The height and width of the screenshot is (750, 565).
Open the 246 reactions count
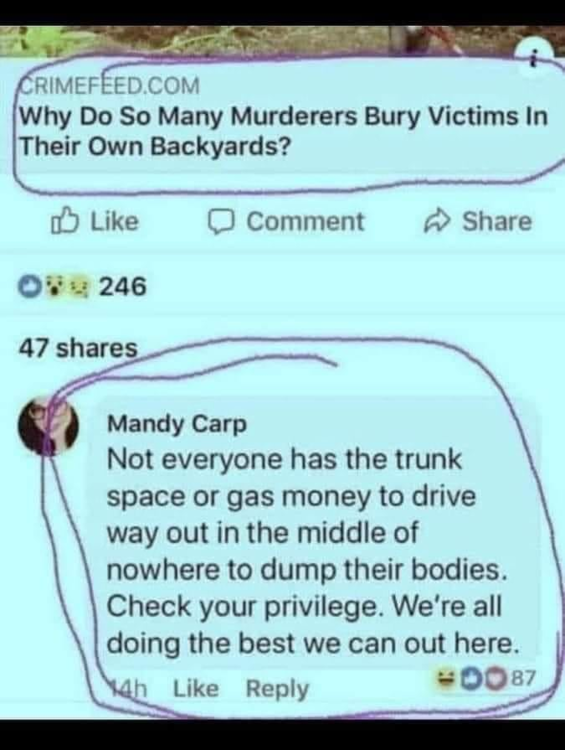point(122,287)
